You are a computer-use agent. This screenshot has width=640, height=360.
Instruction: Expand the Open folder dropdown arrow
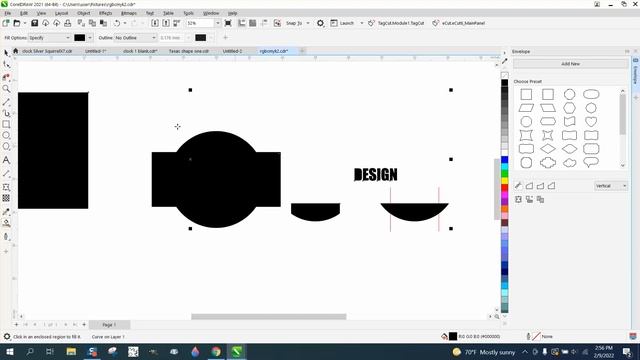click(24, 23)
